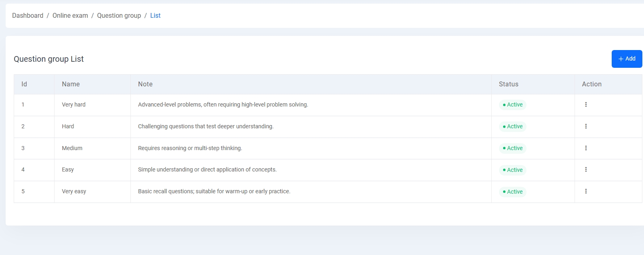
Task: Click the Id column header
Action: coord(24,84)
